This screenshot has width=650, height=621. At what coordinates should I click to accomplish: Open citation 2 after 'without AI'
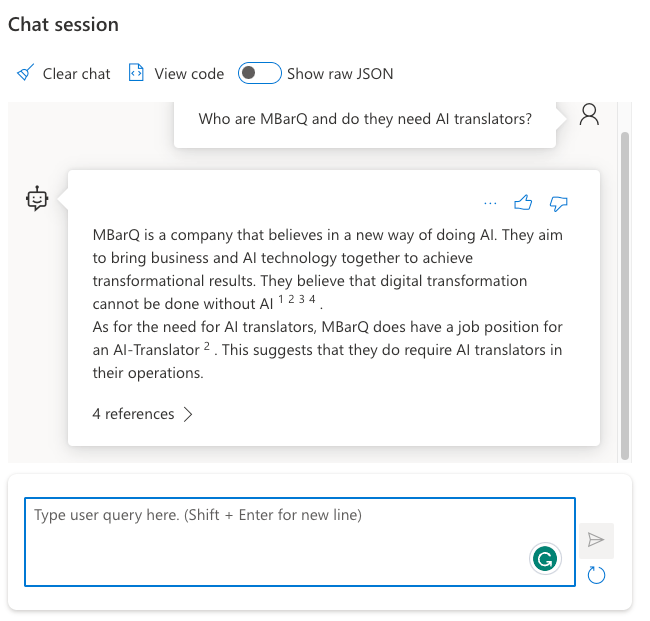291,299
